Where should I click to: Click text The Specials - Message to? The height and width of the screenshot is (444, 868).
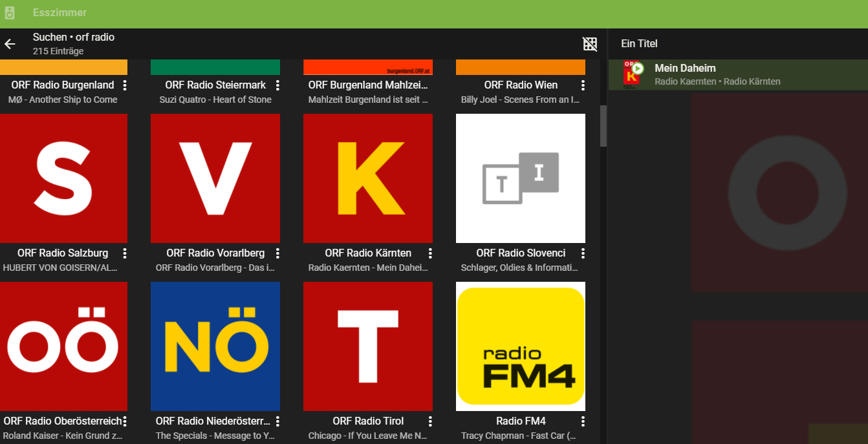click(x=215, y=436)
